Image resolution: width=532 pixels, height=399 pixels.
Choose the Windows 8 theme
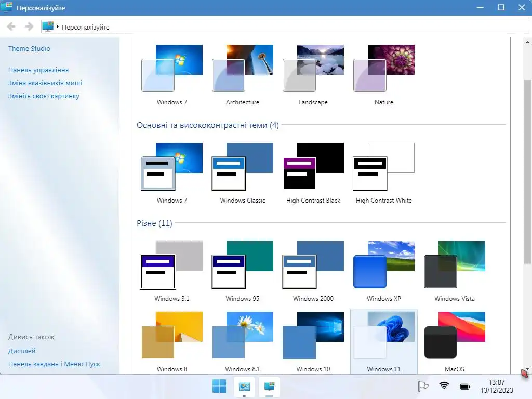coord(172,335)
